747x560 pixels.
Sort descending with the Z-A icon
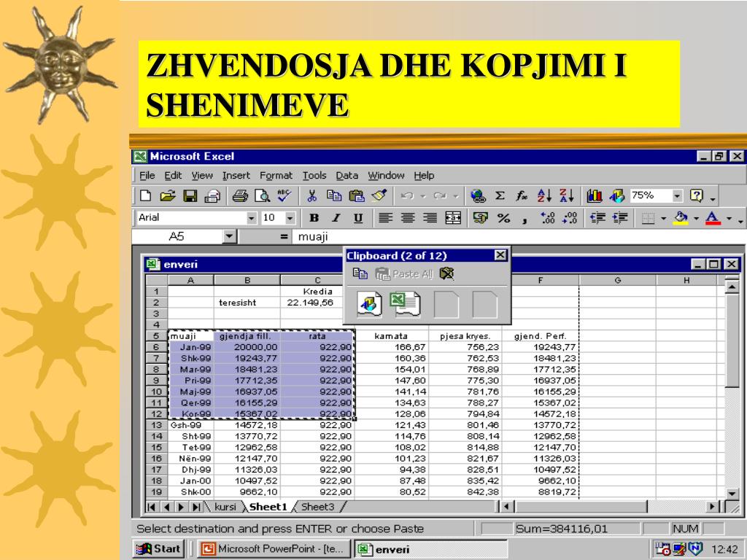566,195
